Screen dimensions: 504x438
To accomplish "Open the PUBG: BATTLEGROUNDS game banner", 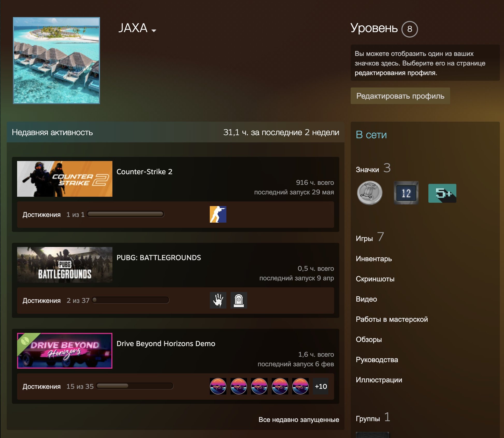I will click(65, 265).
